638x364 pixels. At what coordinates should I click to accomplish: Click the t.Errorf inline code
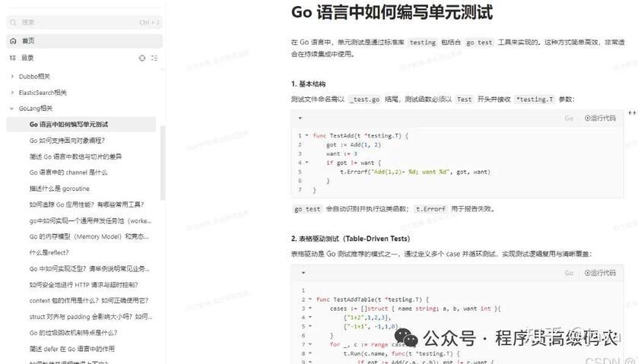(x=430, y=209)
